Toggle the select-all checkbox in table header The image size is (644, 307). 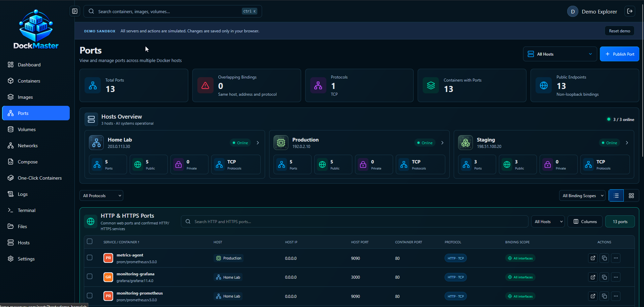90,241
